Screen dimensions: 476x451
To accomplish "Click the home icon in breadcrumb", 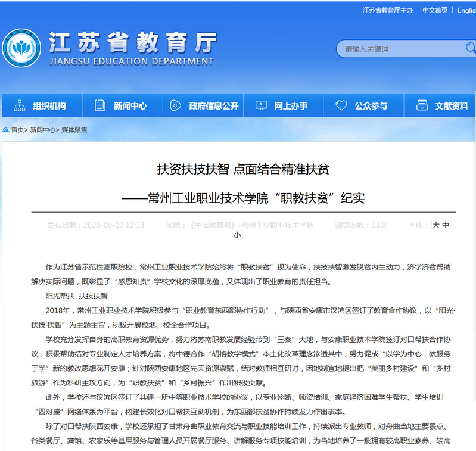I will (x=6, y=129).
